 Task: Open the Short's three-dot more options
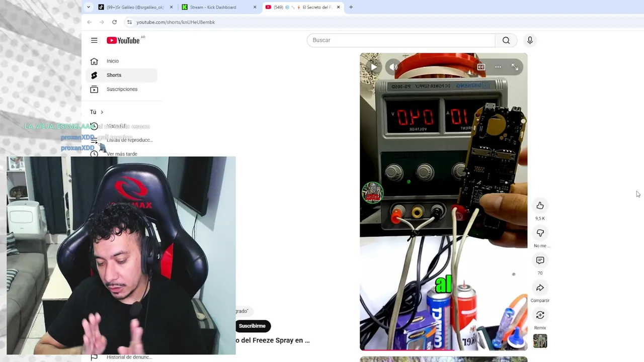tap(498, 67)
